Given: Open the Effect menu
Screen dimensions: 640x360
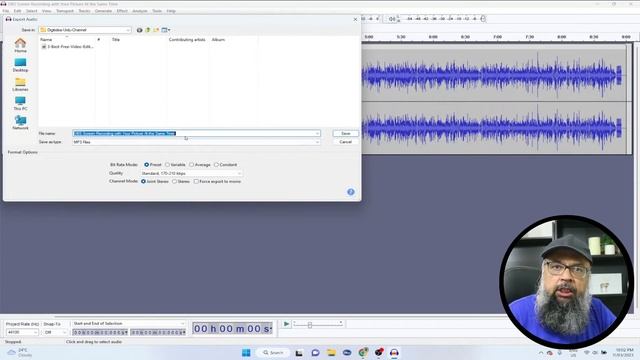Looking at the screenshot, I should [x=122, y=11].
